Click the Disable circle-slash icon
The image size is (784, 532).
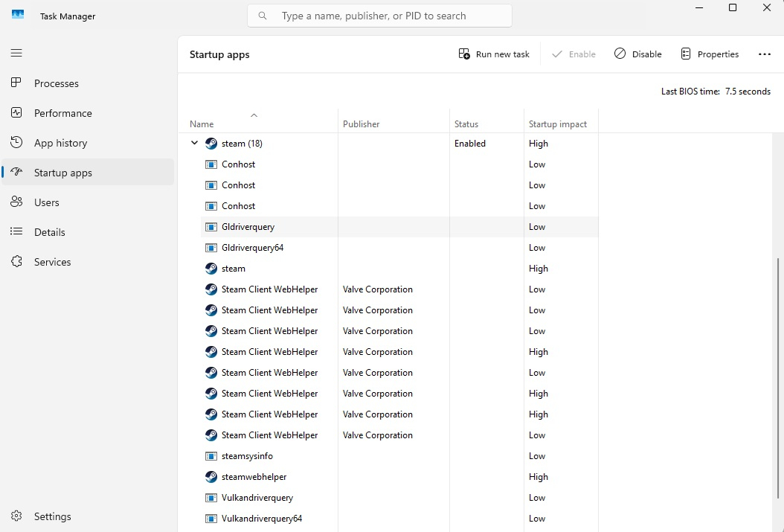[620, 54]
